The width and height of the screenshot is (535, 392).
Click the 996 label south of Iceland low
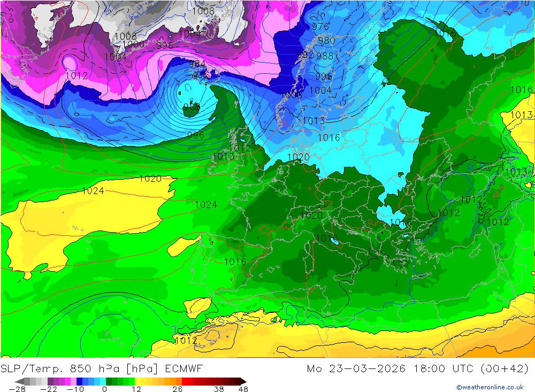point(196,135)
